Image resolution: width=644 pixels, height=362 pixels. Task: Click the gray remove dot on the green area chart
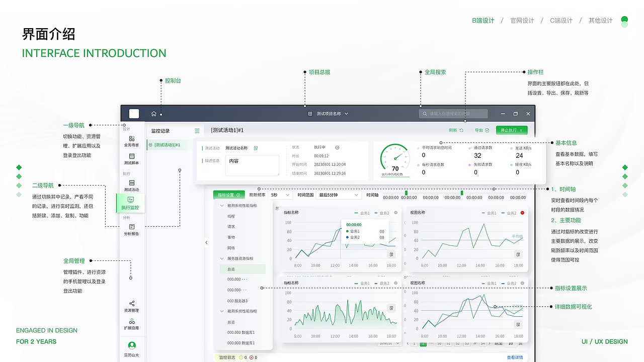[396, 284]
